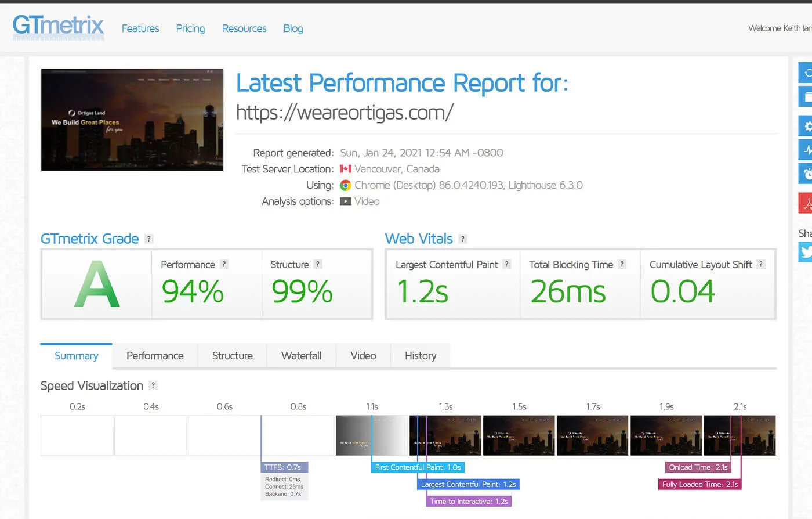This screenshot has width=812, height=519.
Task: Switch to the Performance tab
Action: click(155, 356)
